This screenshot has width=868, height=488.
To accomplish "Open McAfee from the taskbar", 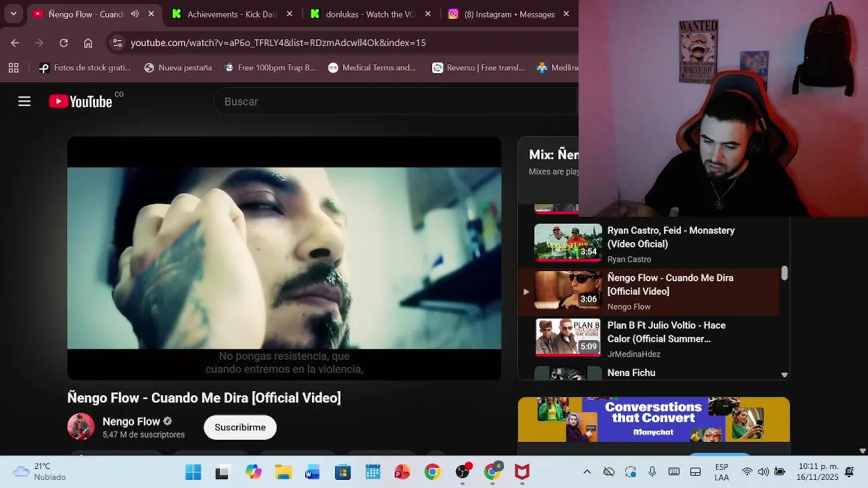I will tap(522, 472).
